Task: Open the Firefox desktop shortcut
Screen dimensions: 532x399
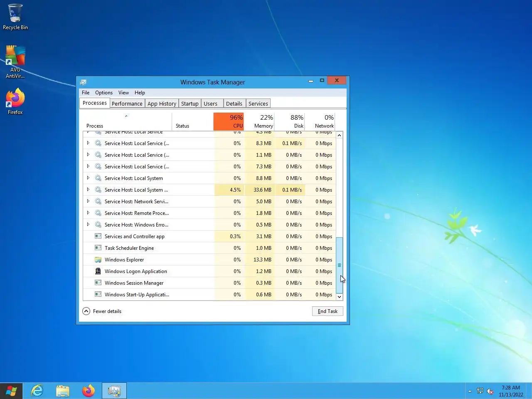Action: coord(15,101)
